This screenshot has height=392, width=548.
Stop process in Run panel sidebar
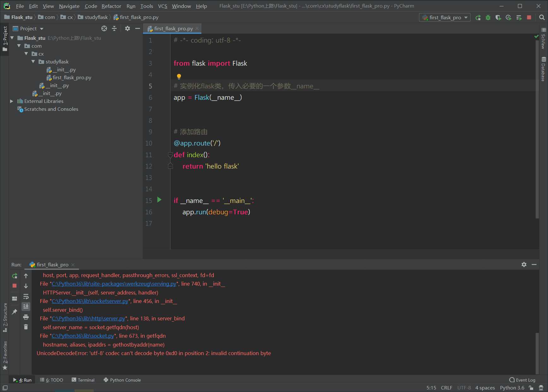pos(15,286)
